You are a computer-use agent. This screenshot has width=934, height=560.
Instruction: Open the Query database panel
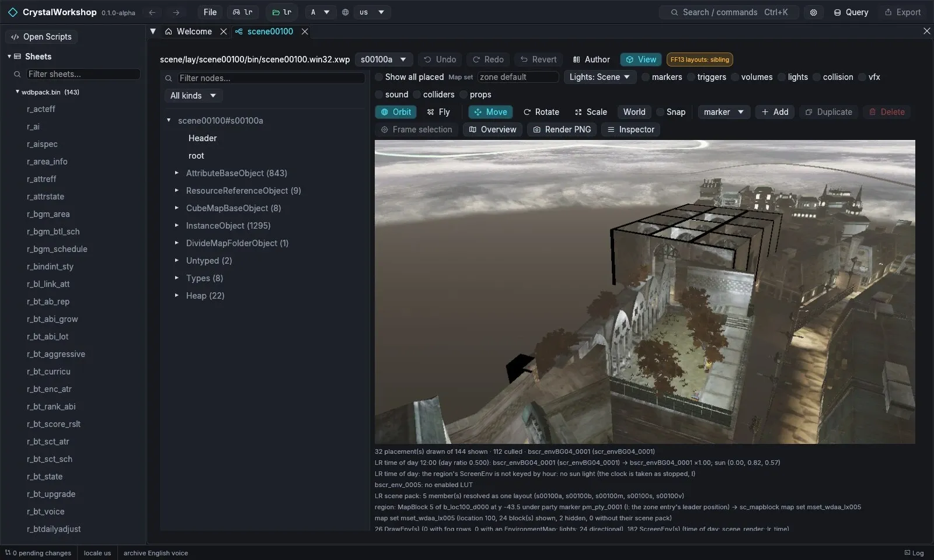coord(851,12)
